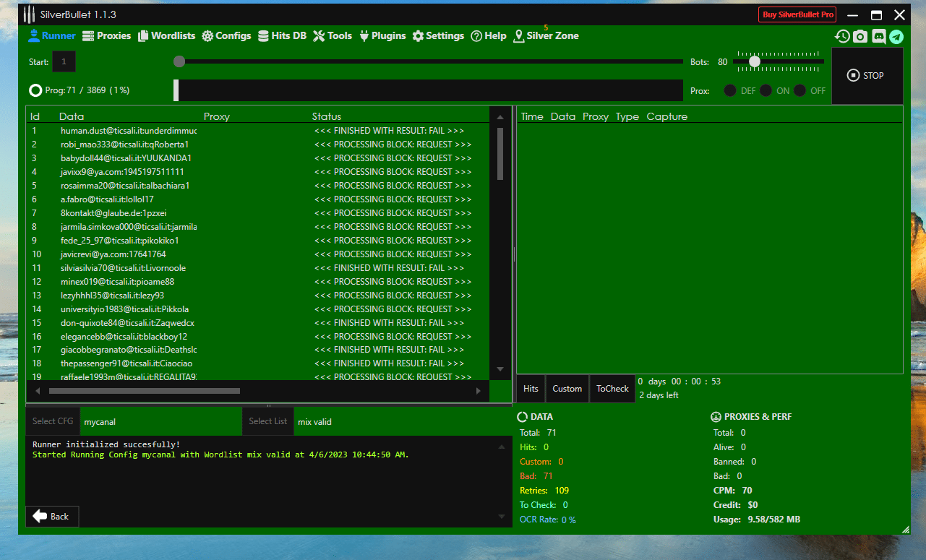
Task: Click the Select CFG button
Action: pos(53,421)
